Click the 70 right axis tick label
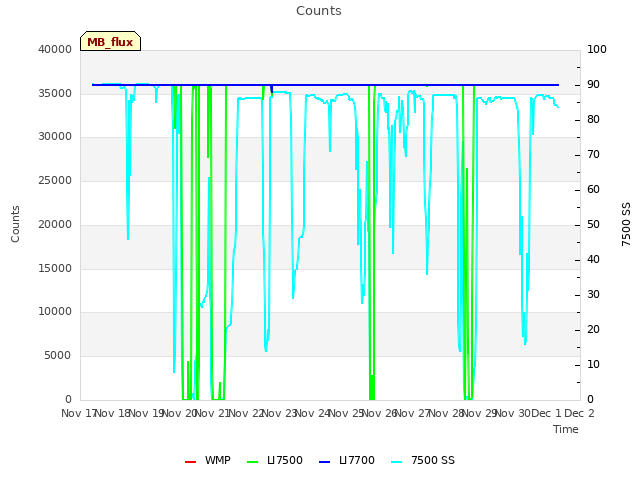This screenshot has width=640, height=480. click(593, 155)
